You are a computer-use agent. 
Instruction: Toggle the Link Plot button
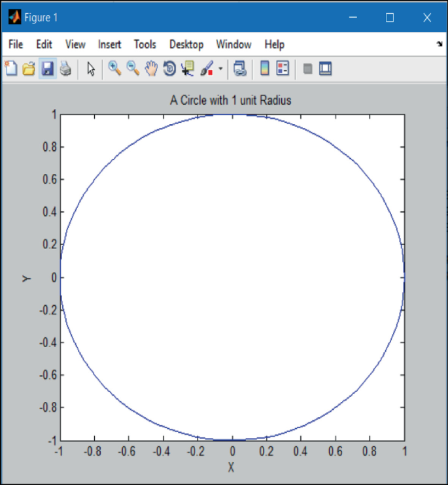click(240, 69)
